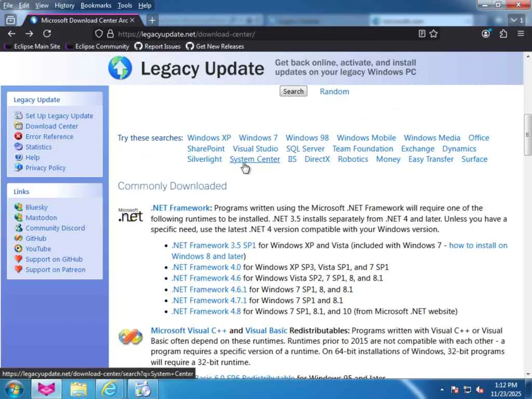Open Privacy Policy in sidebar

click(x=46, y=168)
